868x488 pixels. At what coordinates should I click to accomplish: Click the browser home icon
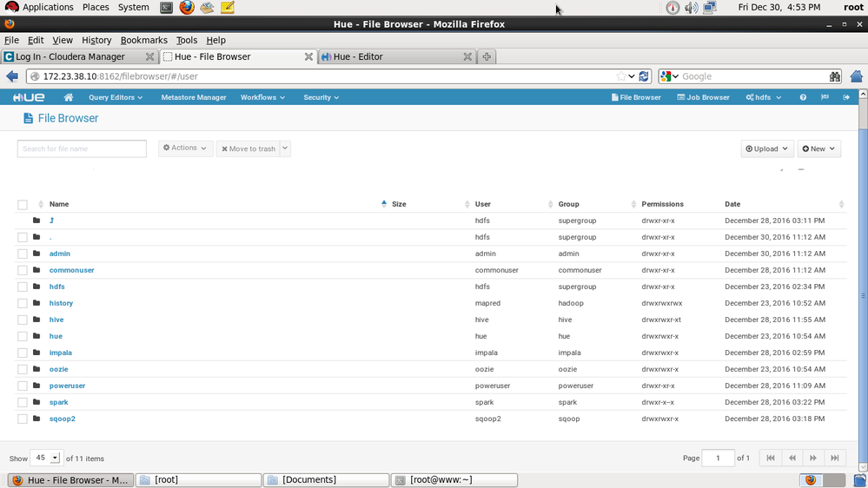coord(857,76)
